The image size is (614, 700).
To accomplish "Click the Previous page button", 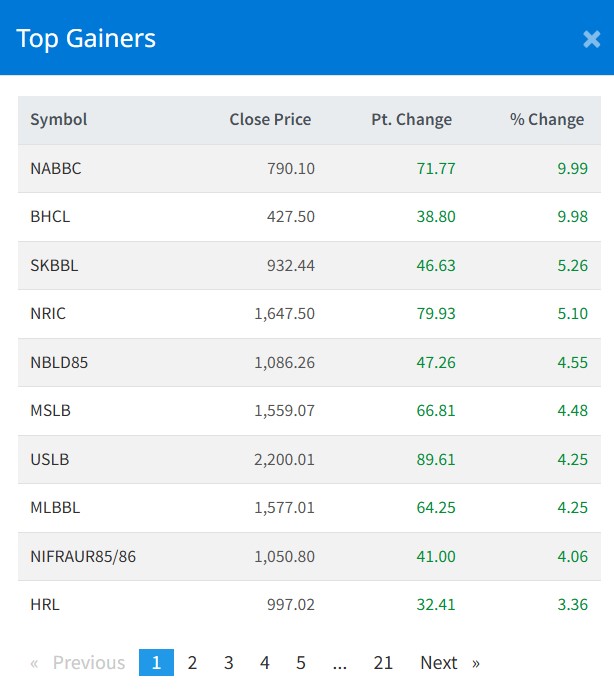I will (x=78, y=663).
